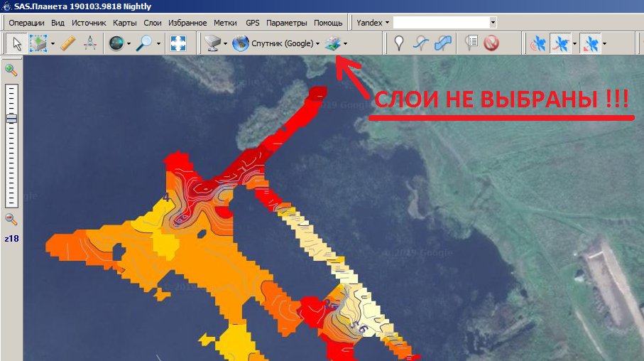Open the Yandex search provider dropdown
The image size is (644, 361).
pyautogui.click(x=373, y=23)
